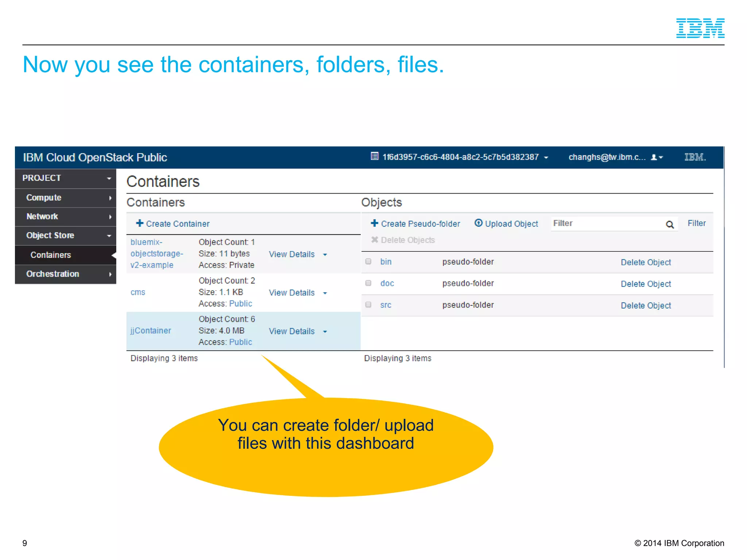Open the src pseudo-folder link
This screenshot has width=747, height=560.
point(386,305)
